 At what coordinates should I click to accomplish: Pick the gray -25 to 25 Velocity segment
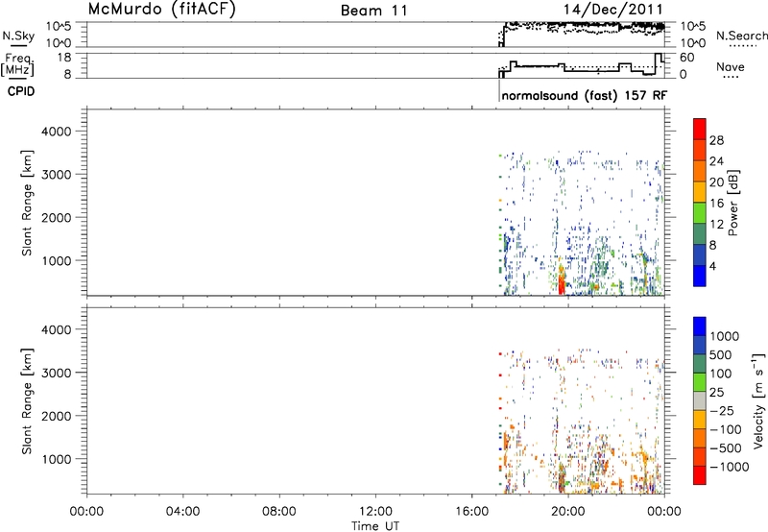click(700, 400)
